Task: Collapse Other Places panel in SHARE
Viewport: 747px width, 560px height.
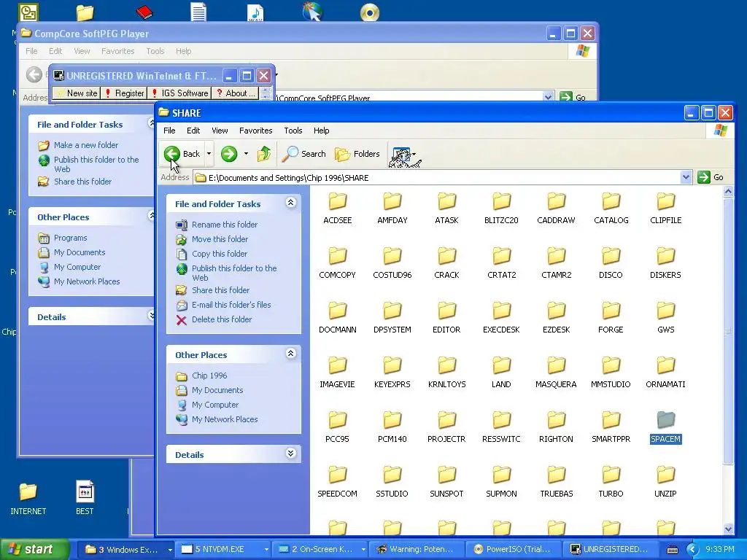Action: click(x=290, y=354)
